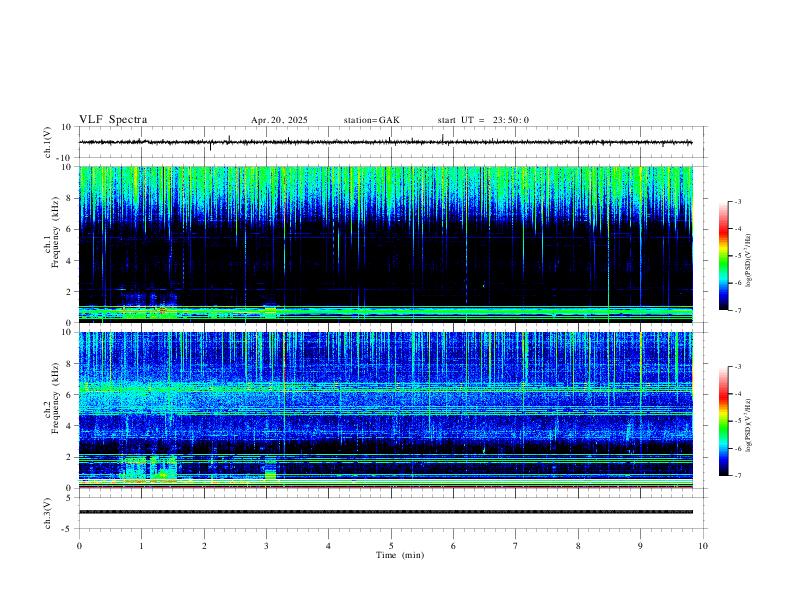The width and height of the screenshot is (792, 612).
Task: Click the ch.1 spectrogram panel
Action: click(386, 244)
